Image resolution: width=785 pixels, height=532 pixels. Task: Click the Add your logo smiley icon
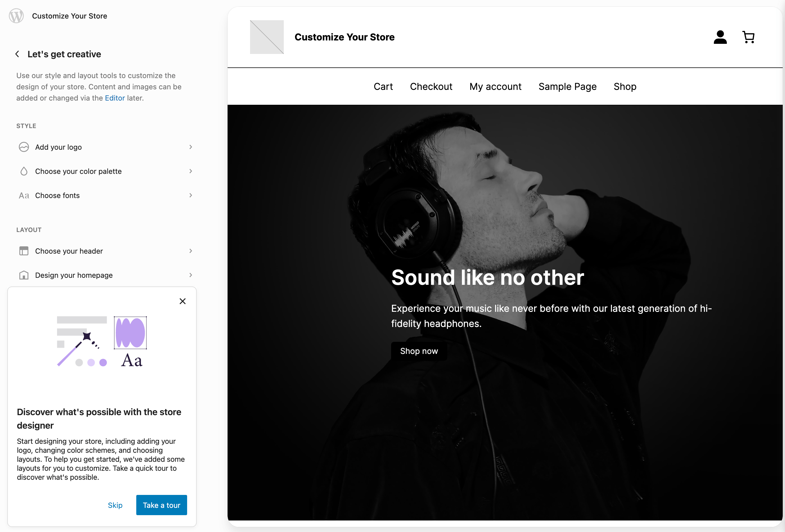coord(24,147)
